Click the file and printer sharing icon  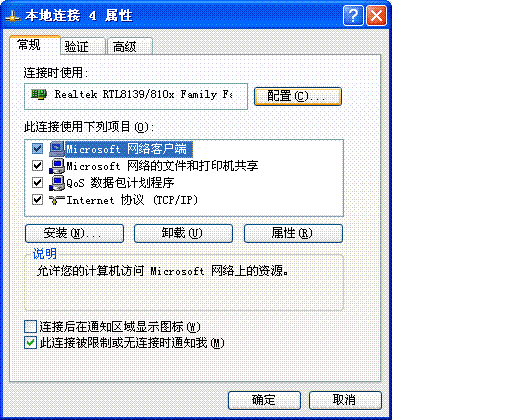pyautogui.click(x=57, y=166)
